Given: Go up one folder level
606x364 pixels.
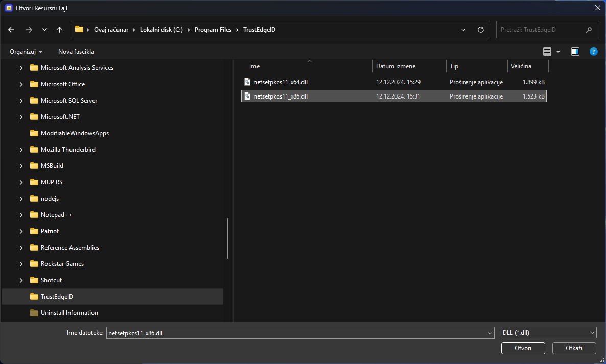Looking at the screenshot, I should [59, 30].
